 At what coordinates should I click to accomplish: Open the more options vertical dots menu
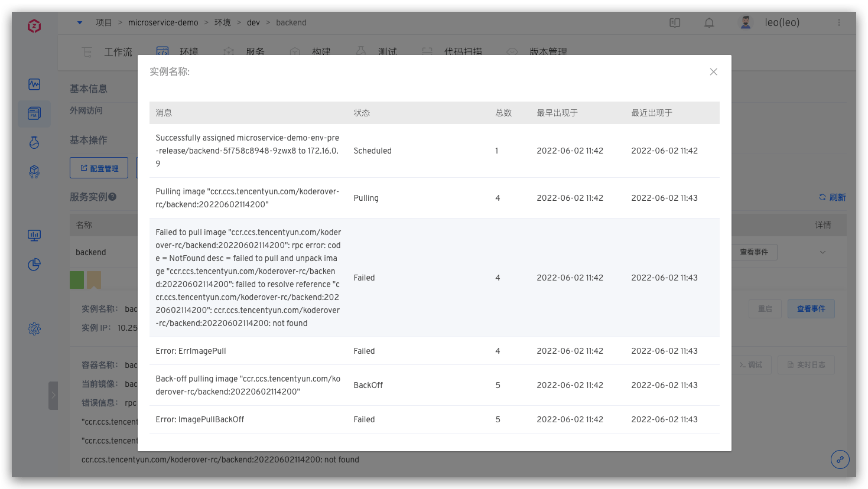click(839, 22)
